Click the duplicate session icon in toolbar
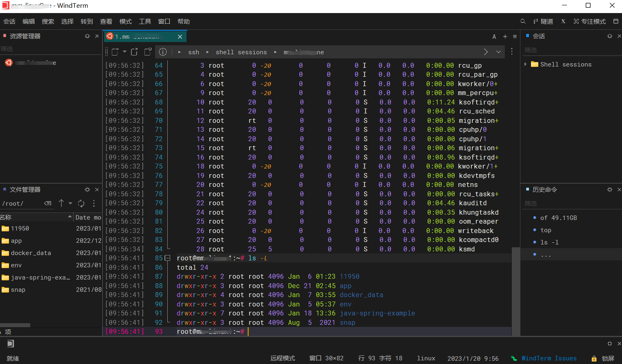The width and height of the screenshot is (622, 364). [148, 52]
